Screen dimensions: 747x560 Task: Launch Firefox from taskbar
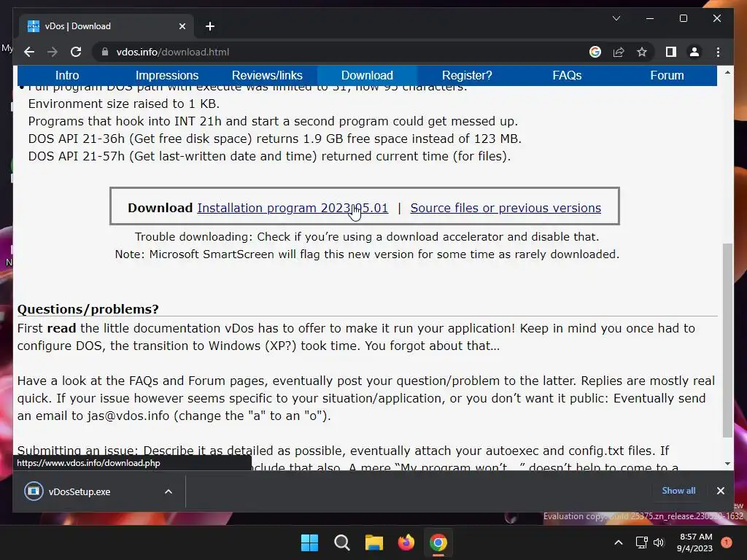(406, 542)
